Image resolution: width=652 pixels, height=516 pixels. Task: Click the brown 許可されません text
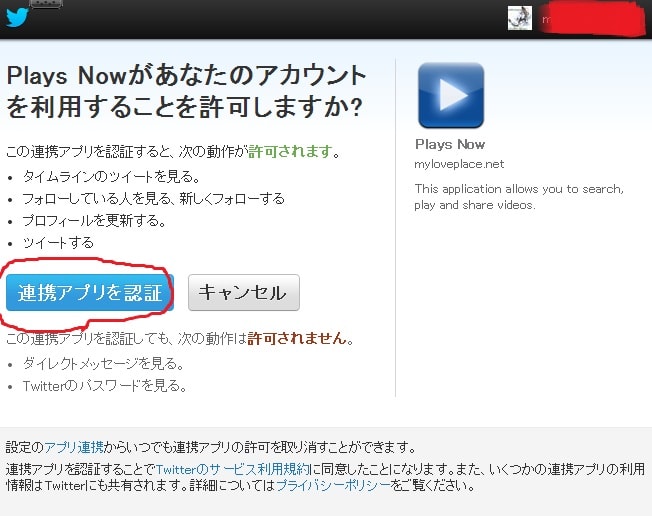297,338
